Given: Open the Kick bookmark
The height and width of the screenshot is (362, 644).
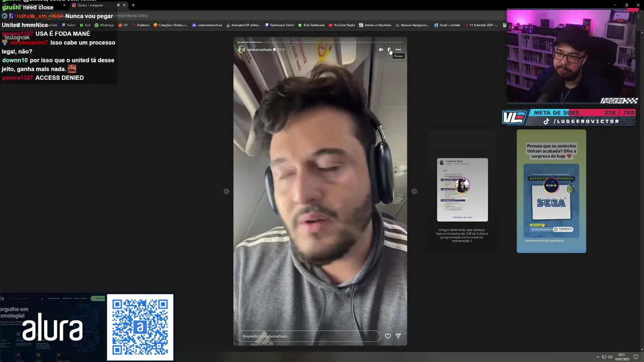Looking at the screenshot, I should [x=85, y=25].
